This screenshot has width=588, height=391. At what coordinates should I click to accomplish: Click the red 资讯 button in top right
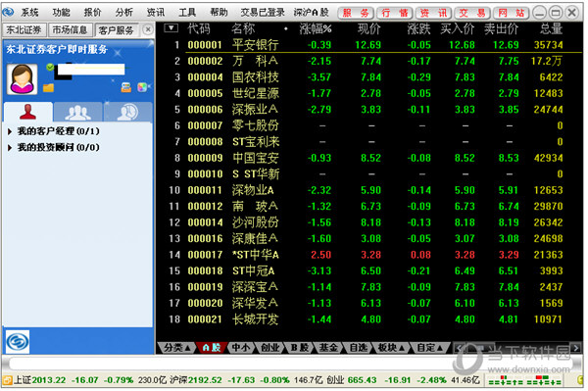tap(433, 13)
